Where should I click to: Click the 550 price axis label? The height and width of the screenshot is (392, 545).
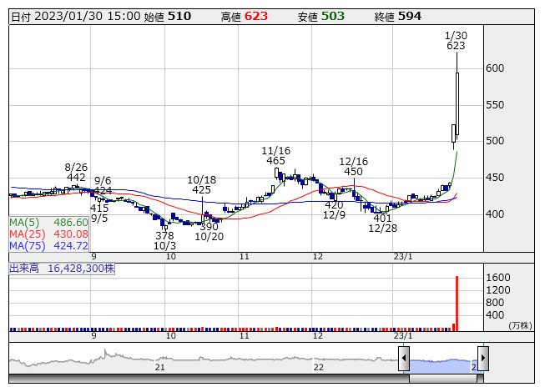(495, 105)
